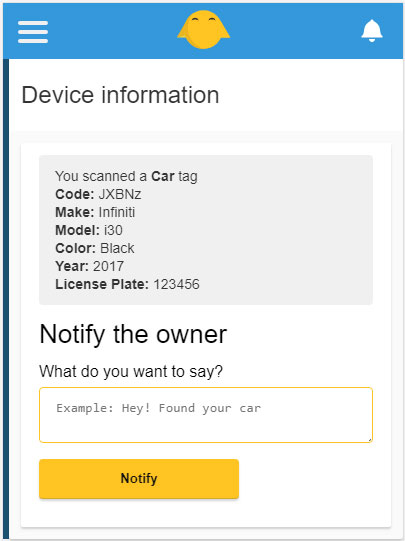The image size is (405, 541).
Task: Click the message text area
Action: (x=206, y=415)
